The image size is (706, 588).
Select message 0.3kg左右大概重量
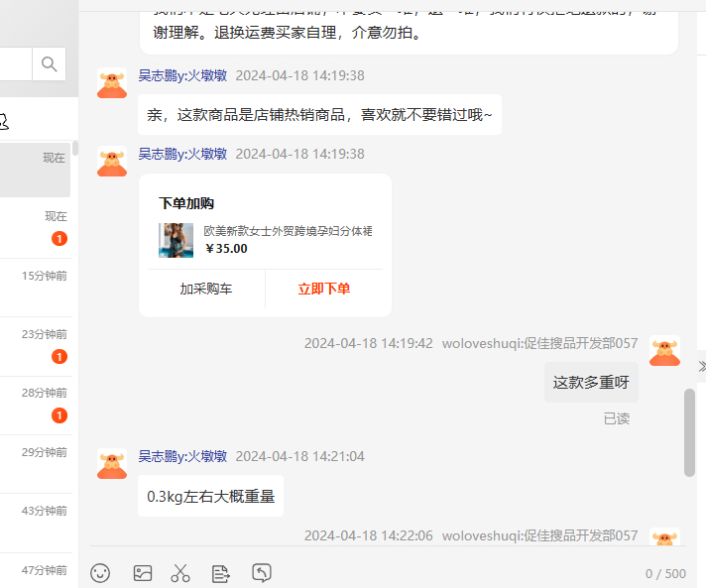pos(211,496)
